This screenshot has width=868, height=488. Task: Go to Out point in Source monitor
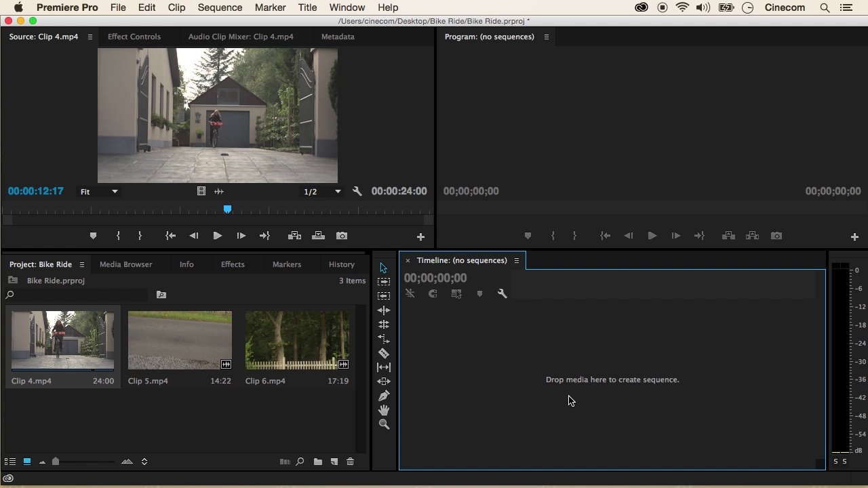click(x=264, y=236)
